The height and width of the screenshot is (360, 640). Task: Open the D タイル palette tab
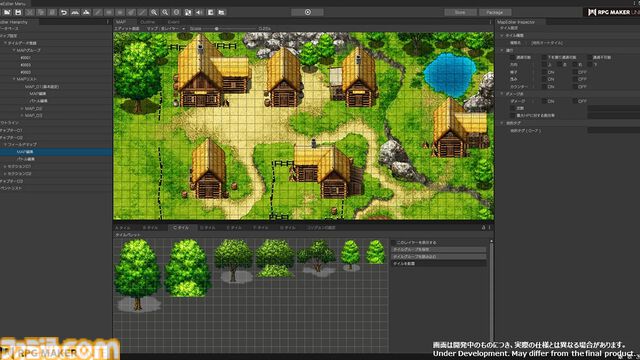tap(207, 228)
